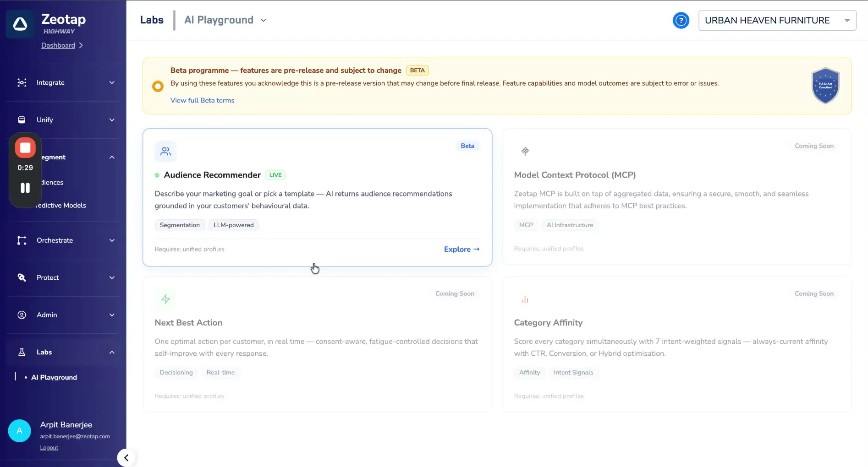Click the EU AI Act Compliant shield badge
This screenshot has height=467, width=868.
(825, 86)
